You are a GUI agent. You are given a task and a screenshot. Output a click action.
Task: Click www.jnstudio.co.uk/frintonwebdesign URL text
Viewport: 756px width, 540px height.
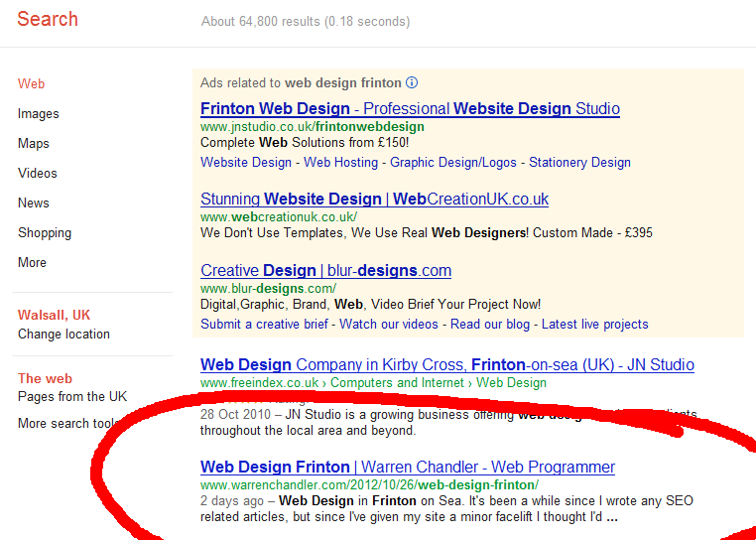tap(313, 127)
